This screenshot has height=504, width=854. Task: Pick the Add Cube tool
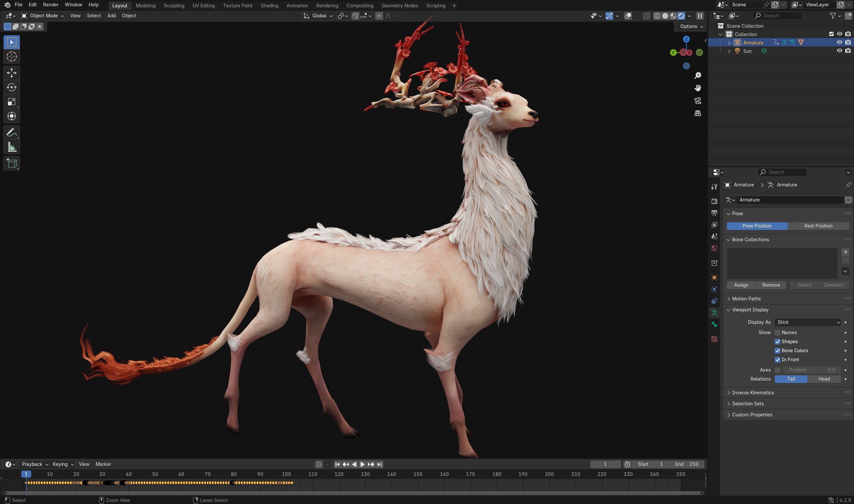tap(12, 163)
